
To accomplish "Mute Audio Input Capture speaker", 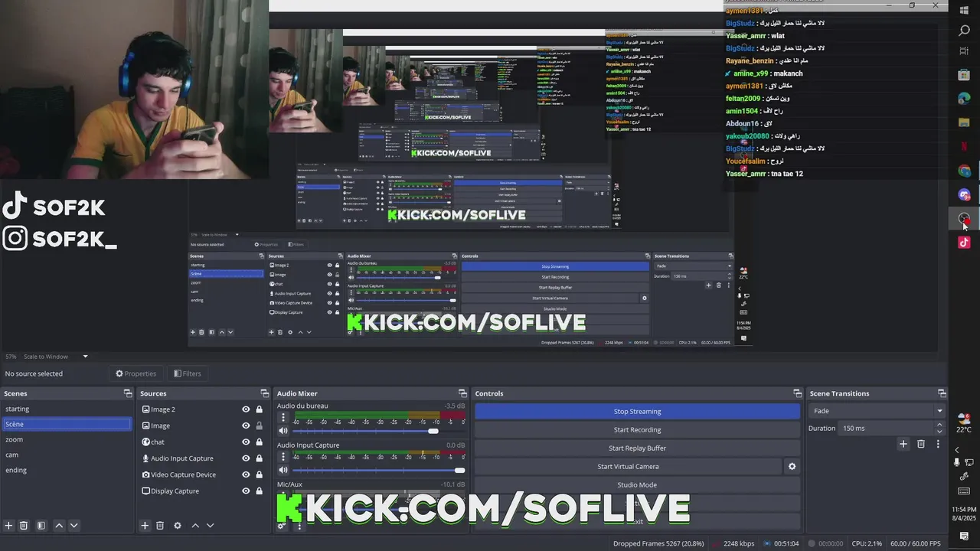I will [283, 470].
